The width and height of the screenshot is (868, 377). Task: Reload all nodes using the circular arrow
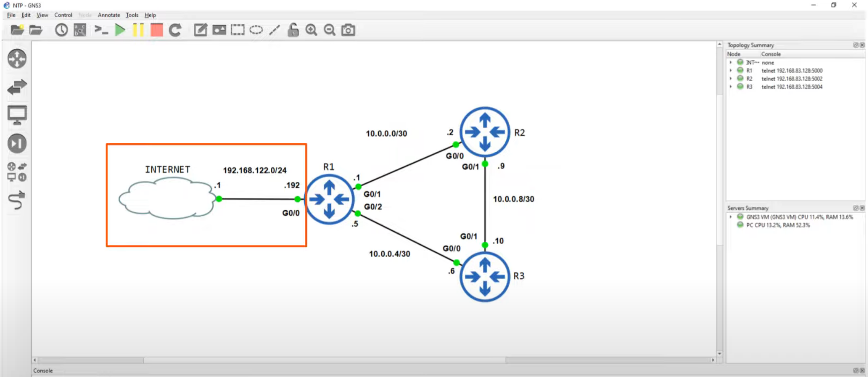[x=175, y=30]
